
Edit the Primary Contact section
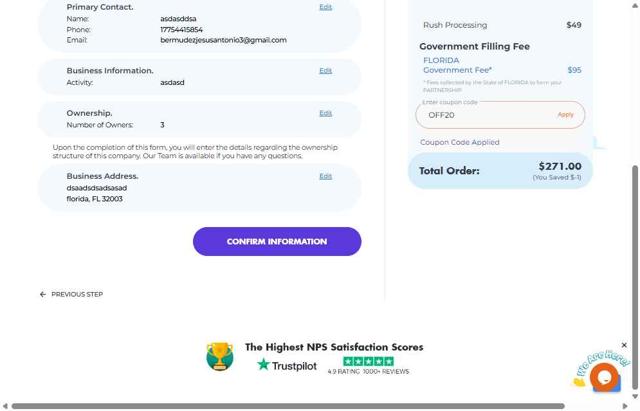(325, 7)
